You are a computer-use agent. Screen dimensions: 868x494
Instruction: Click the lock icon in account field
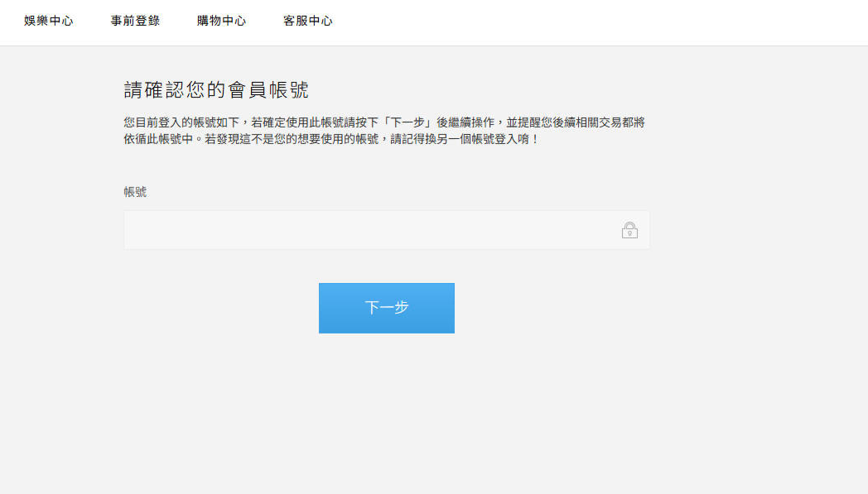tap(629, 230)
